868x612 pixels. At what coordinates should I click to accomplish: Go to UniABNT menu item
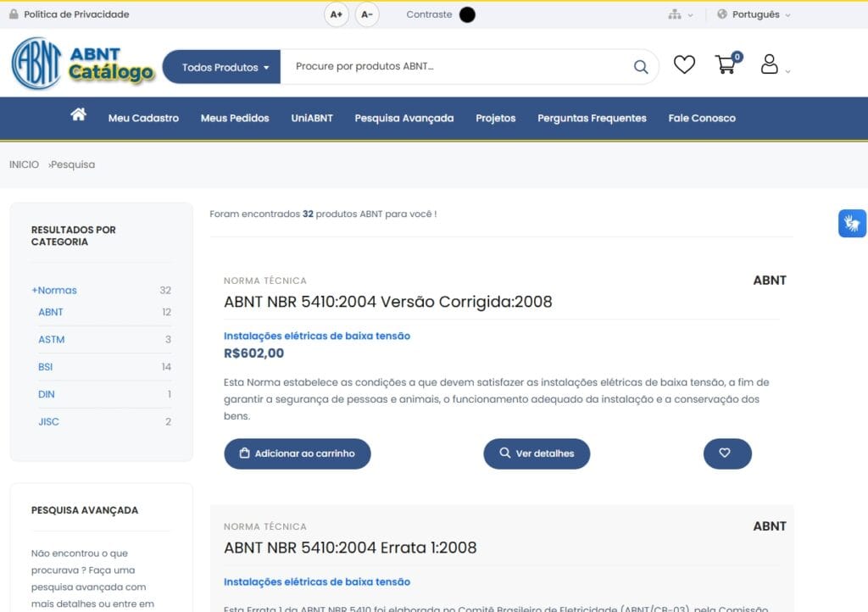(312, 118)
